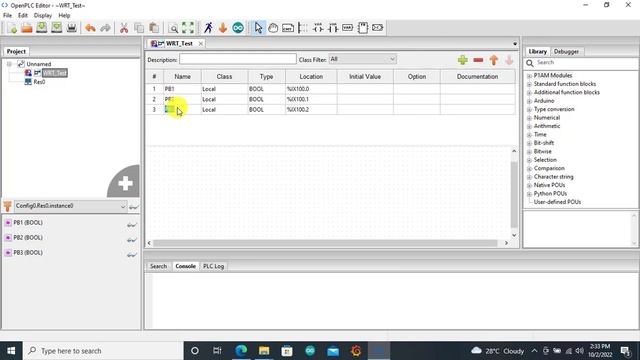Image resolution: width=640 pixels, height=360 pixels.
Task: Open the File menu
Action: (7, 15)
